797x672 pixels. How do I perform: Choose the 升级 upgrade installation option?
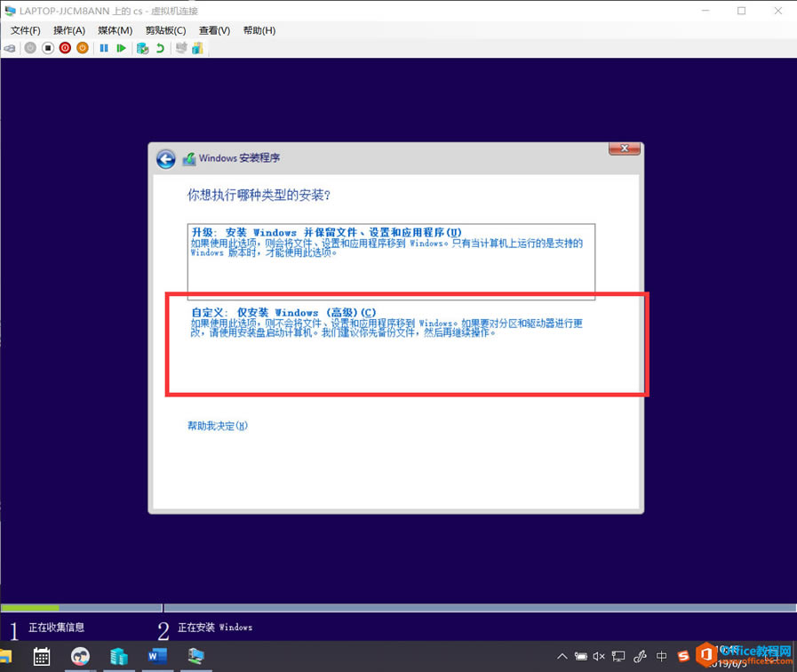(x=391, y=261)
